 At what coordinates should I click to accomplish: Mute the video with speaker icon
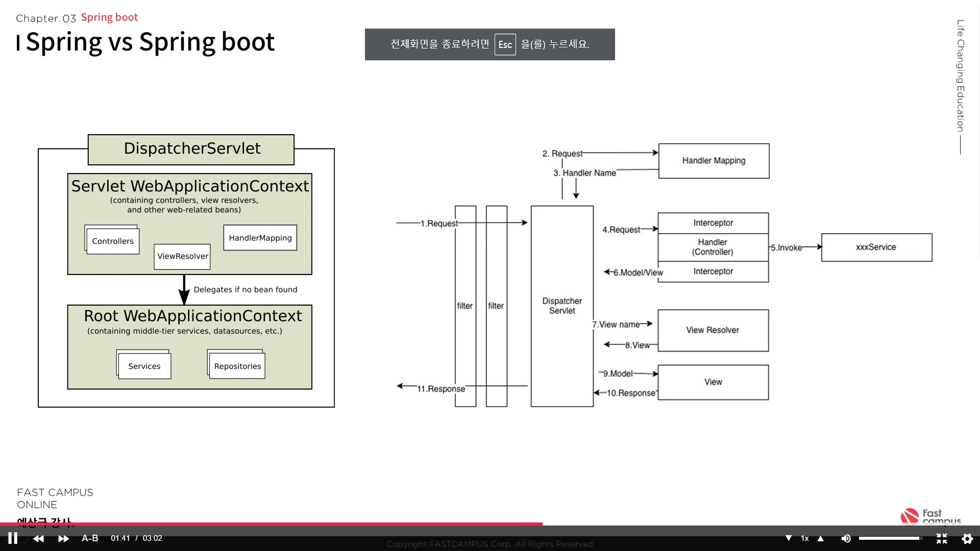click(846, 538)
